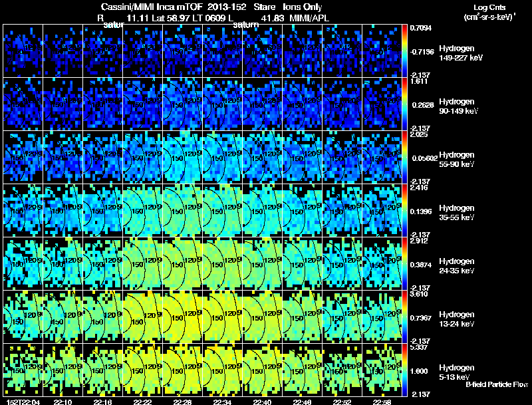Open the 13-24 keV panel at 22:28

pos(182,317)
